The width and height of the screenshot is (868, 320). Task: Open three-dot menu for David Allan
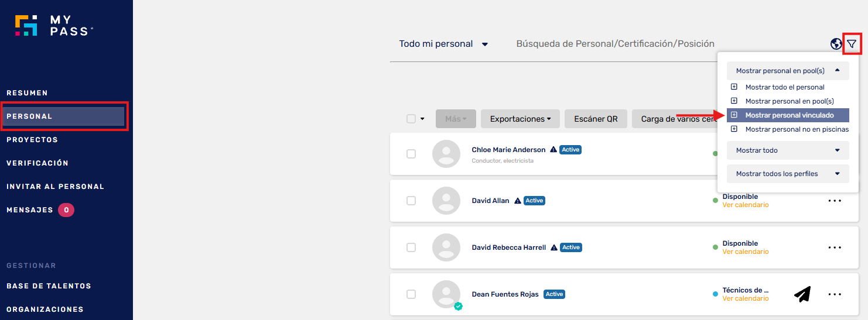pos(835,201)
